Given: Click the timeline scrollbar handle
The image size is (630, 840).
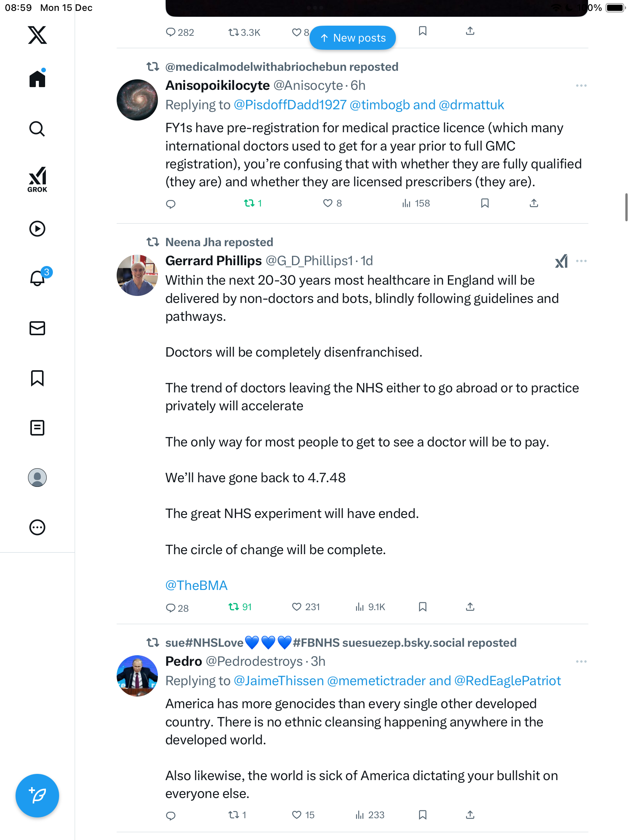Looking at the screenshot, I should coord(626,207).
